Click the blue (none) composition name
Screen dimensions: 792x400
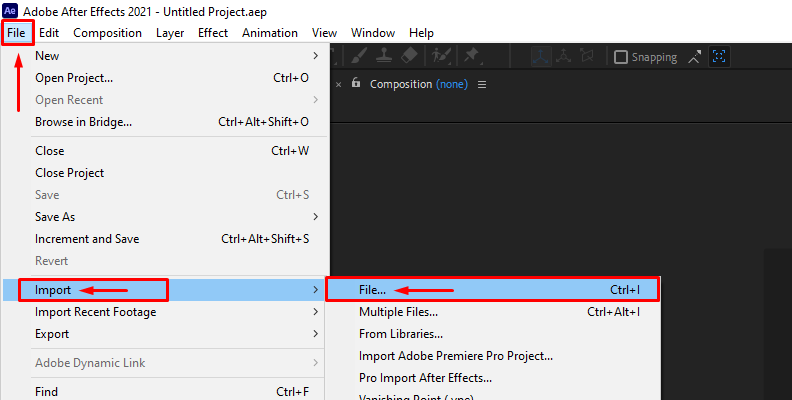452,84
